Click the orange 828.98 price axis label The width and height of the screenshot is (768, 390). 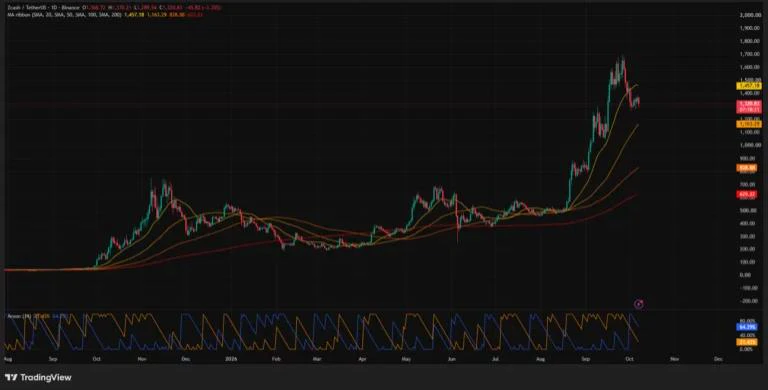pyautogui.click(x=747, y=168)
